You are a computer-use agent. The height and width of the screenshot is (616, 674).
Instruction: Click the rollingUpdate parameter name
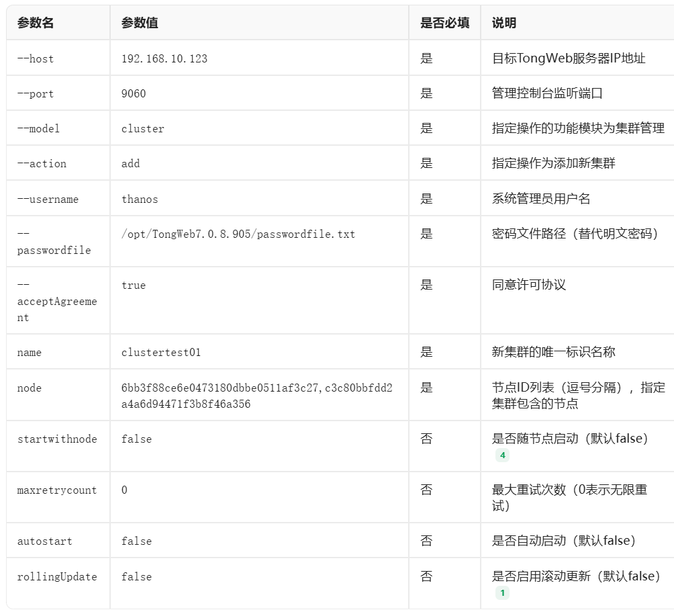click(57, 576)
